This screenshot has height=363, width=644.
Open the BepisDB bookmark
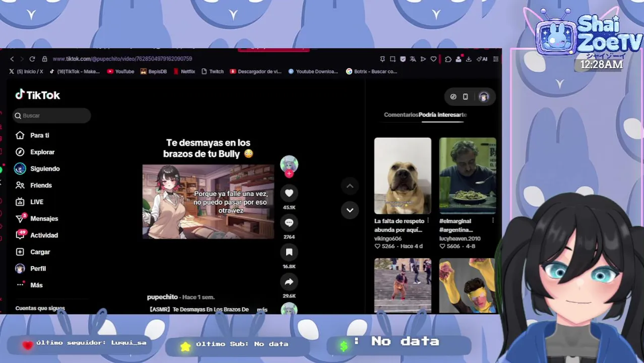point(154,72)
